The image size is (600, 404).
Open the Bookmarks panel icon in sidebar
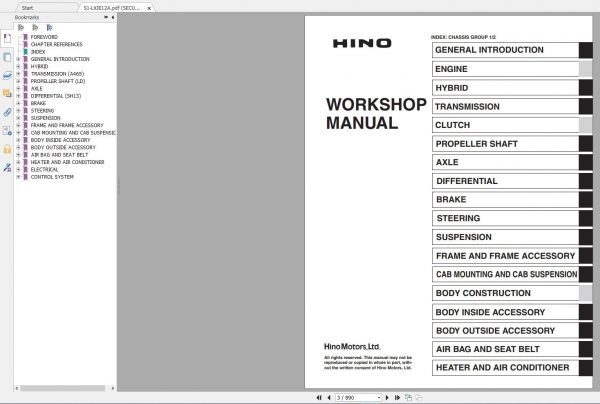7,38
